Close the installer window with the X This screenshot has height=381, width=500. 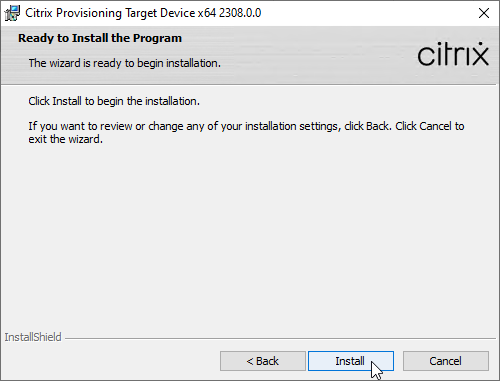coord(484,13)
